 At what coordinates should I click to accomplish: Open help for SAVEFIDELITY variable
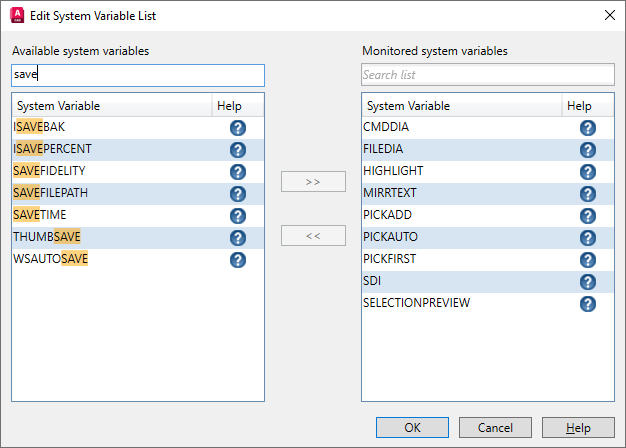(x=238, y=172)
